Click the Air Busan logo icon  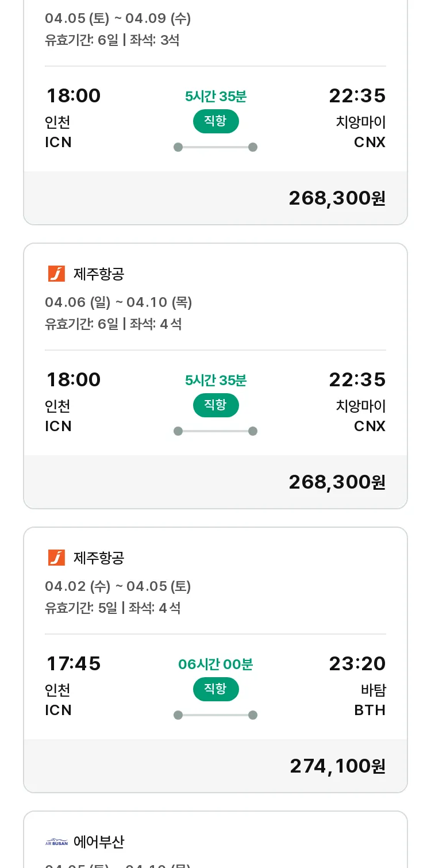[56, 842]
